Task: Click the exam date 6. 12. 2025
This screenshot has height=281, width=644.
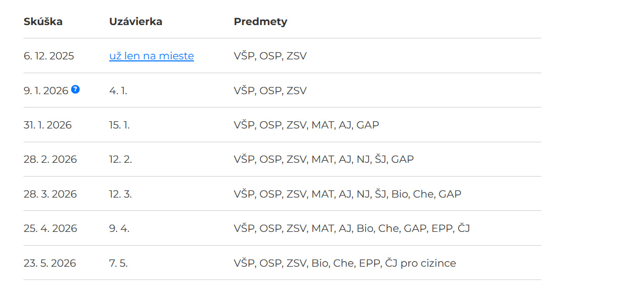Action: pyautogui.click(x=49, y=56)
